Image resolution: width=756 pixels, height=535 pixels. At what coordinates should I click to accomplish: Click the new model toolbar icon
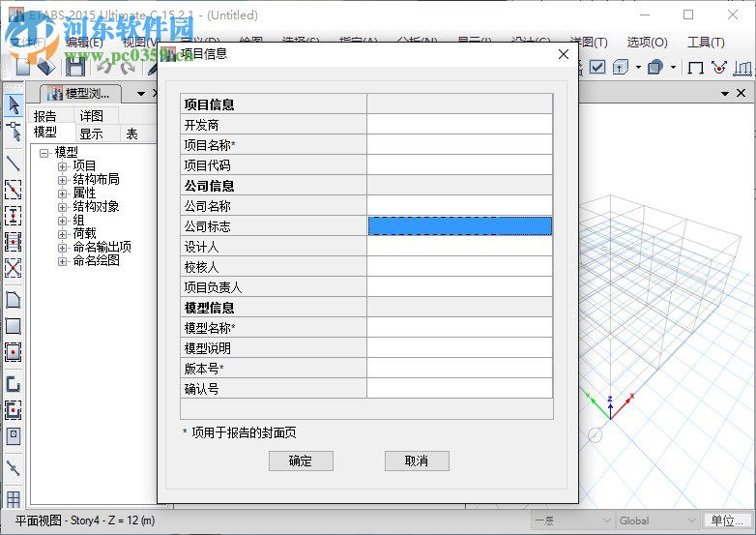pyautogui.click(x=23, y=67)
